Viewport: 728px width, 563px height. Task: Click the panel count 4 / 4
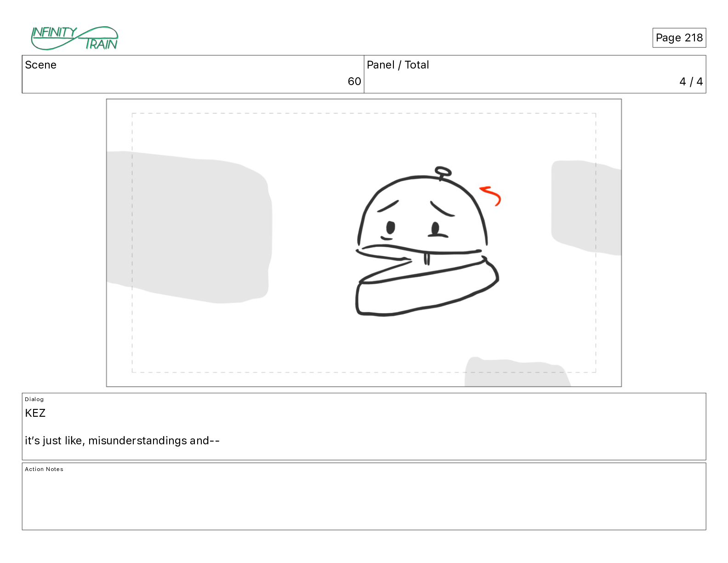pyautogui.click(x=691, y=82)
